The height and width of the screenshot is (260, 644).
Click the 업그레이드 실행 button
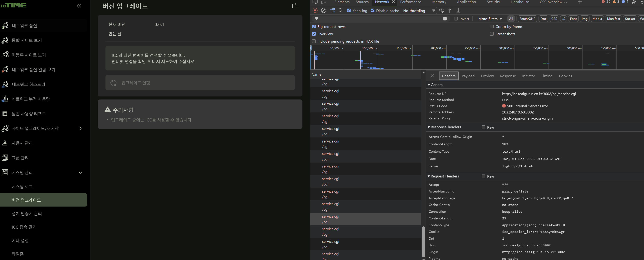pos(200,83)
